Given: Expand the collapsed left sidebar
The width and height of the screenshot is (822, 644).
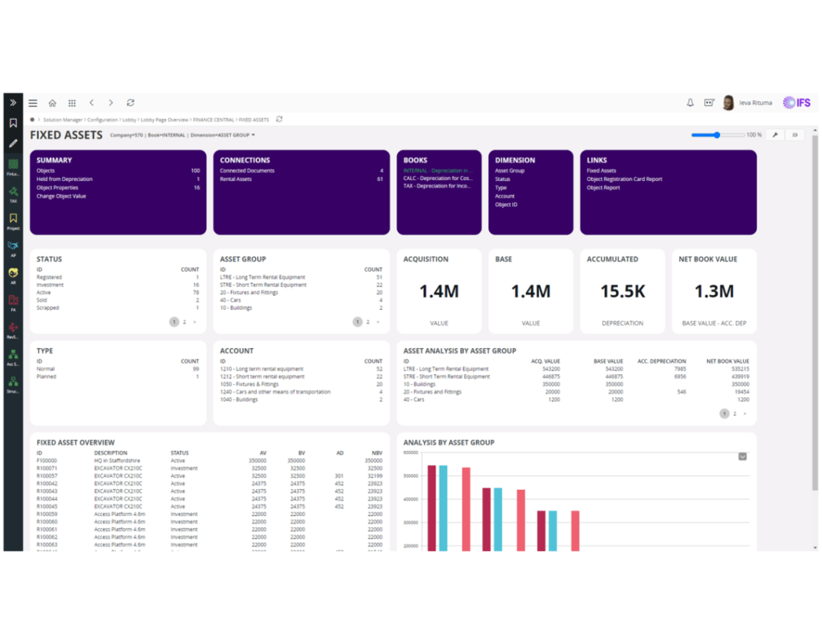Looking at the screenshot, I should pyautogui.click(x=13, y=103).
